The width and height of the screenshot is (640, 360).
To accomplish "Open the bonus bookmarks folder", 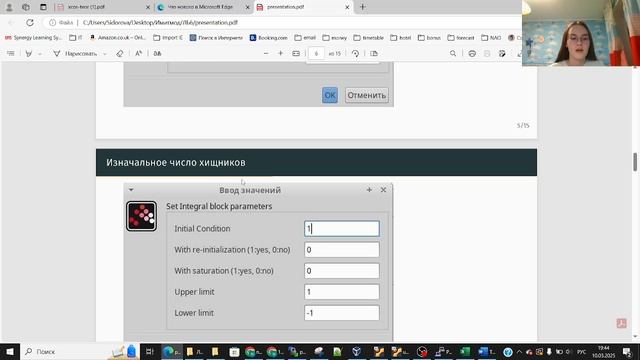I will 429,38.
